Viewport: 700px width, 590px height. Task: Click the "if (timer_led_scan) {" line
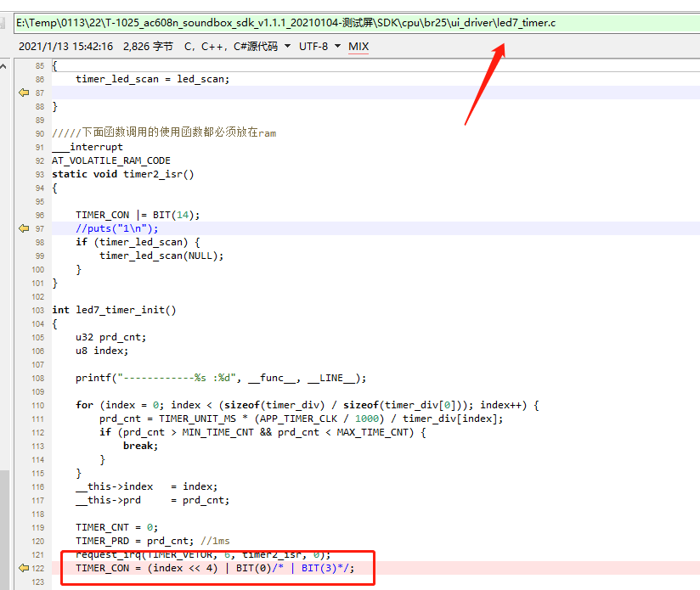point(138,242)
